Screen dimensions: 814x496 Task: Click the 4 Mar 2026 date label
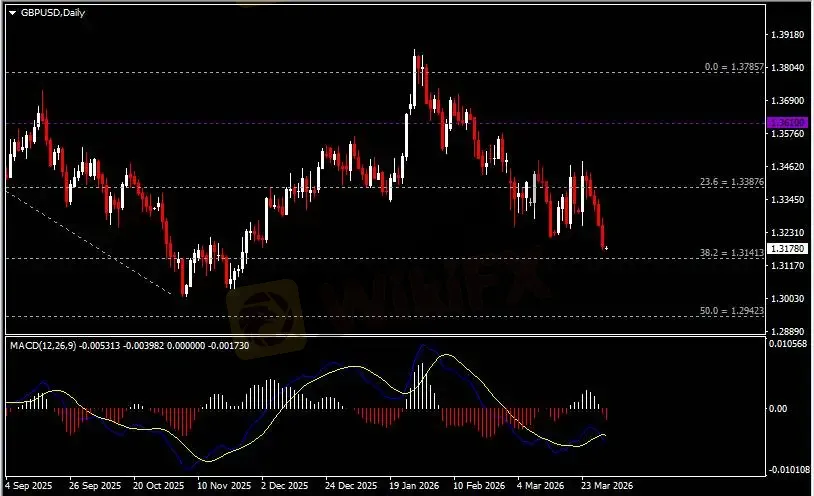pyautogui.click(x=540, y=486)
